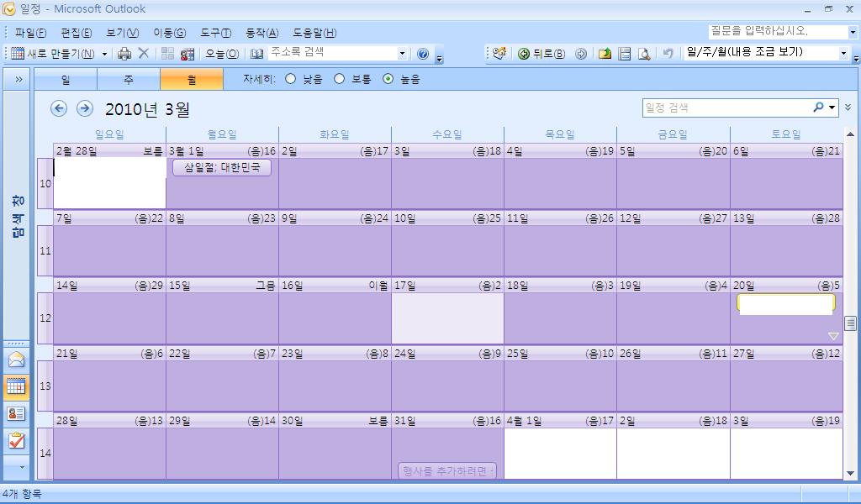Click the add event hint on the 31st
Viewport: 861px width, 504px height.
[x=447, y=470]
